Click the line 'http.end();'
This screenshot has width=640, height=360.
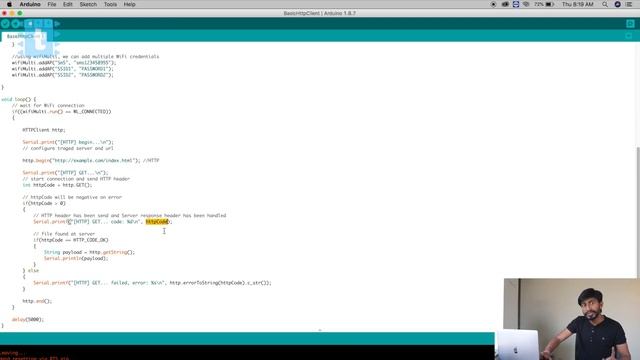point(37,301)
